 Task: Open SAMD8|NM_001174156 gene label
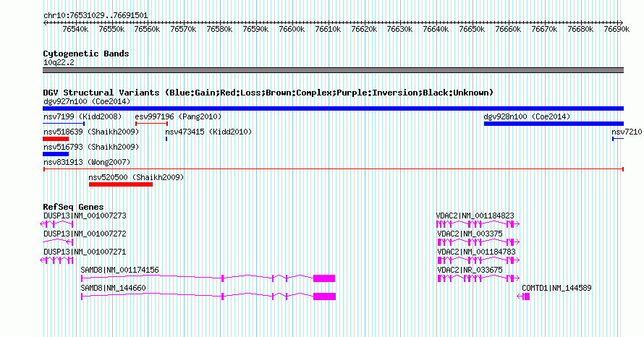coord(120,270)
